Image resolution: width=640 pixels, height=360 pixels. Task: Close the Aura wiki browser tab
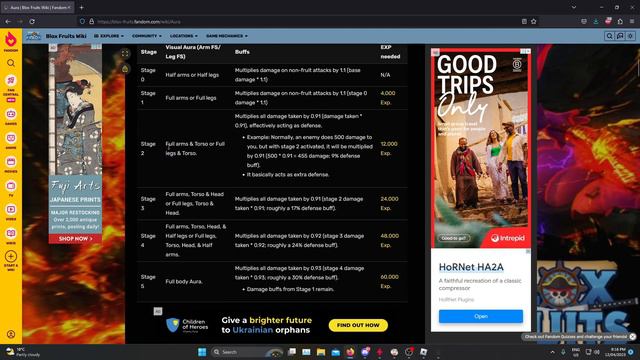[69, 7]
